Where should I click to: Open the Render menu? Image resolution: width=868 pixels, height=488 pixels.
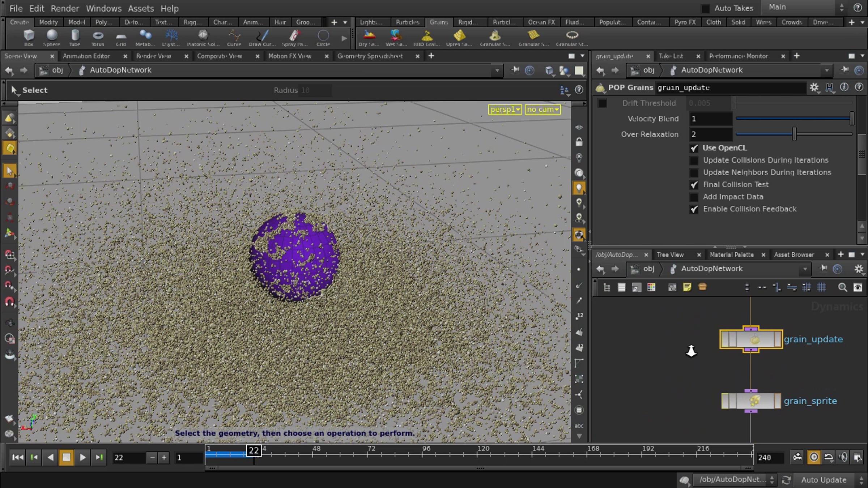65,8
